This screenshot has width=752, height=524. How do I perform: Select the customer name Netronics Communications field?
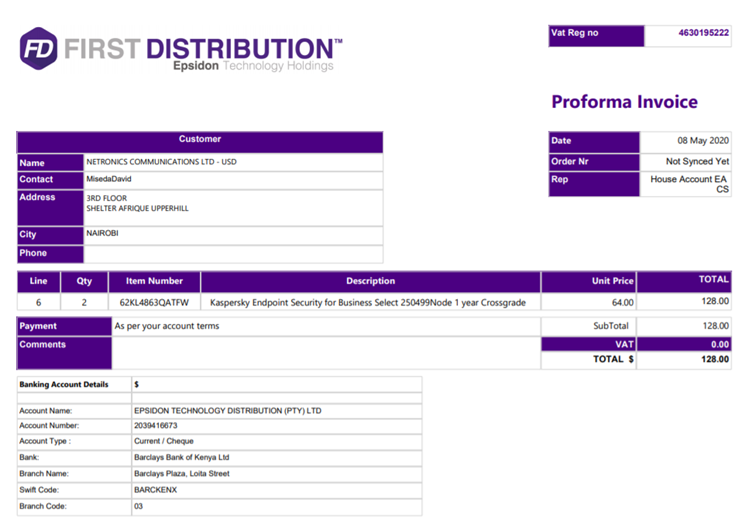(232, 162)
